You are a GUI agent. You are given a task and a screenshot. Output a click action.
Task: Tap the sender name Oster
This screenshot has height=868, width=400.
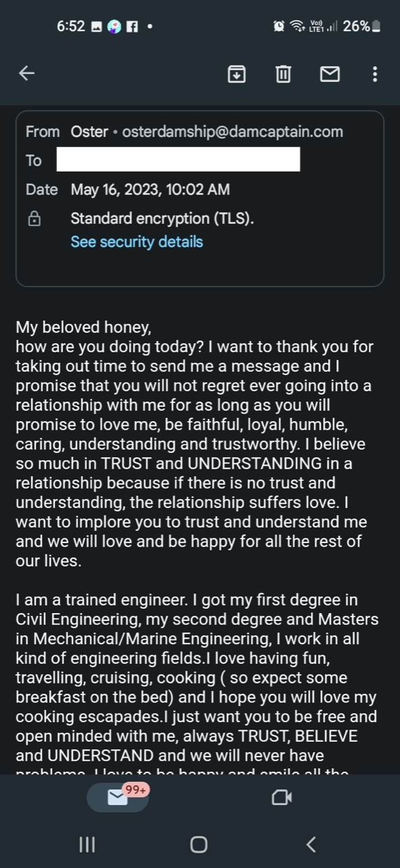point(89,132)
